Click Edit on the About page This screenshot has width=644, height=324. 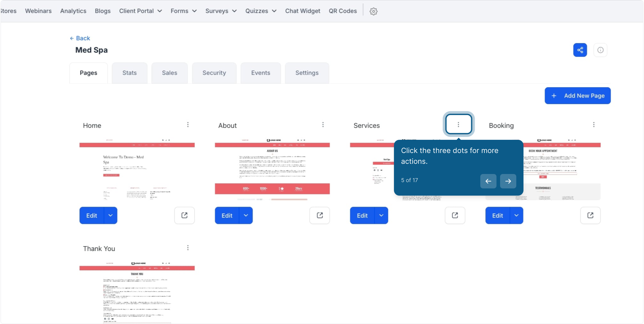point(227,215)
